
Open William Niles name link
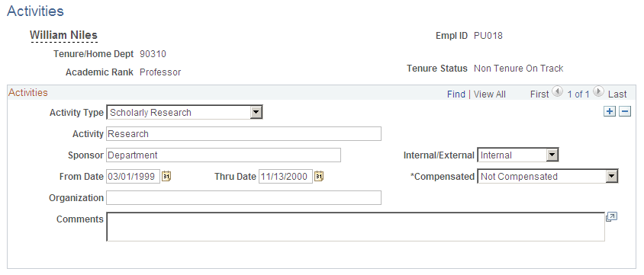63,35
